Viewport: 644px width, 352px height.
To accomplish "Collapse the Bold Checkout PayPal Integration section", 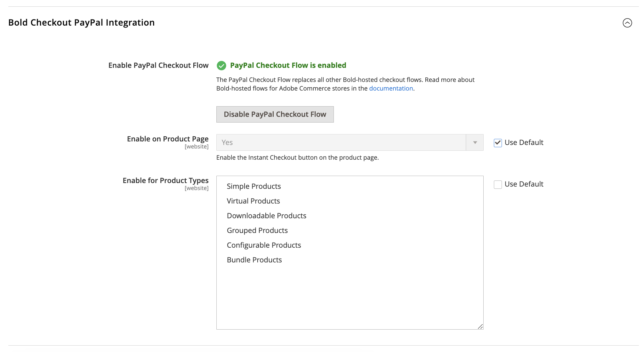I will coord(628,23).
